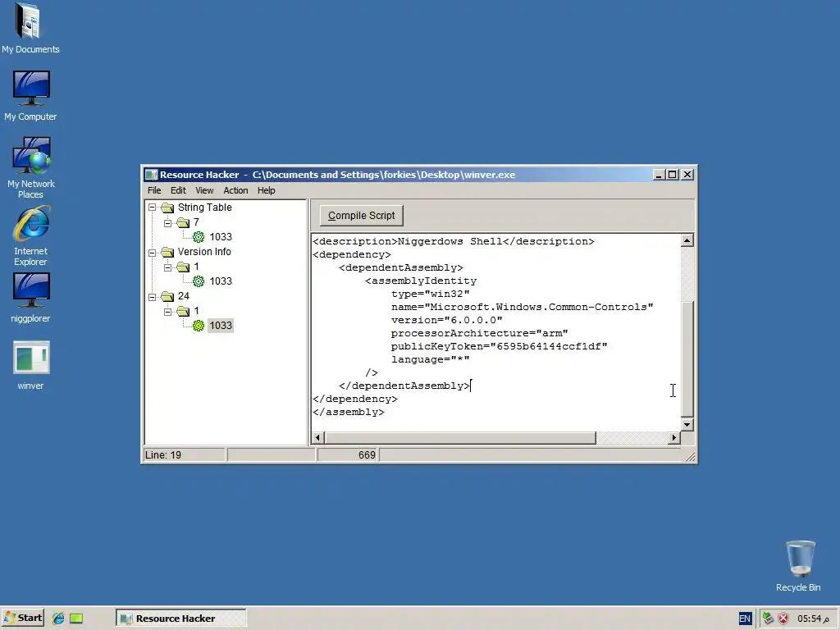Click folder icon 1 under folder 24

[x=183, y=311]
